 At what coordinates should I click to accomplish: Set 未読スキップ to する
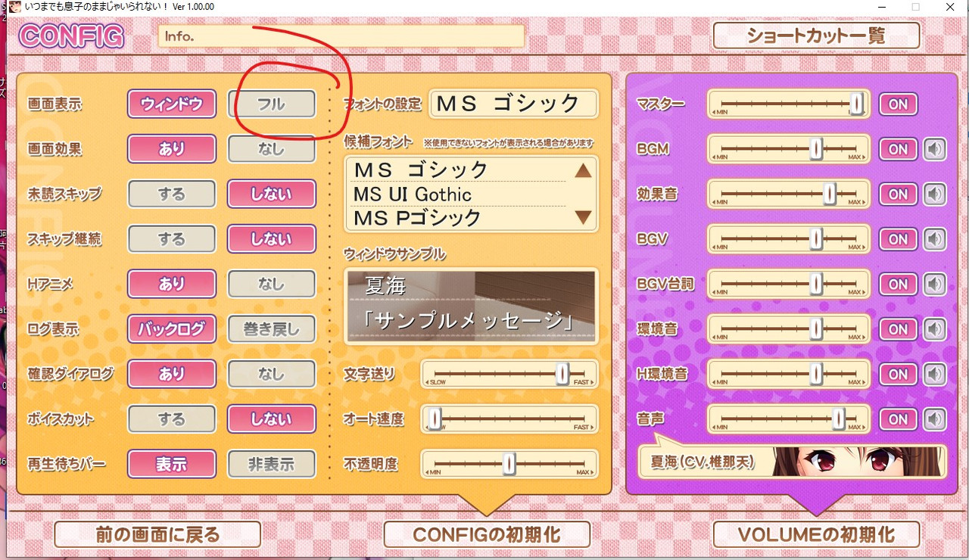pos(172,194)
